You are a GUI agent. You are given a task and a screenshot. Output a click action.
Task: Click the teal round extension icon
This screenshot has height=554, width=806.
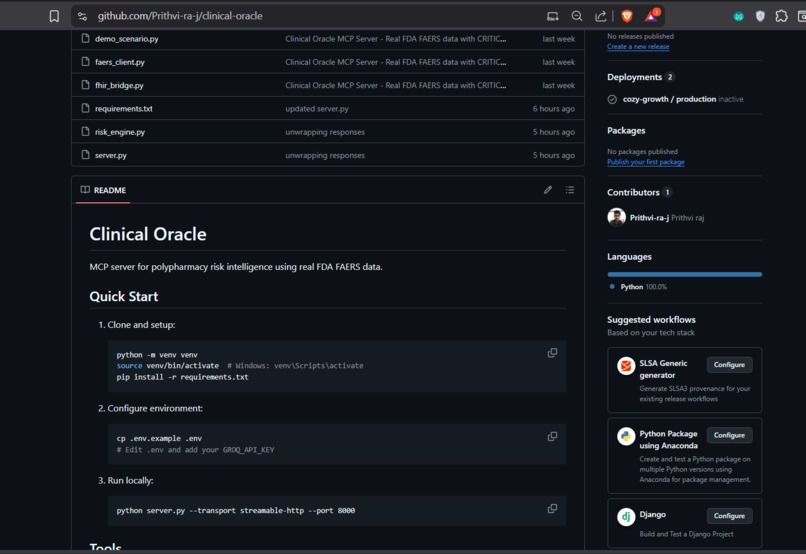point(739,16)
